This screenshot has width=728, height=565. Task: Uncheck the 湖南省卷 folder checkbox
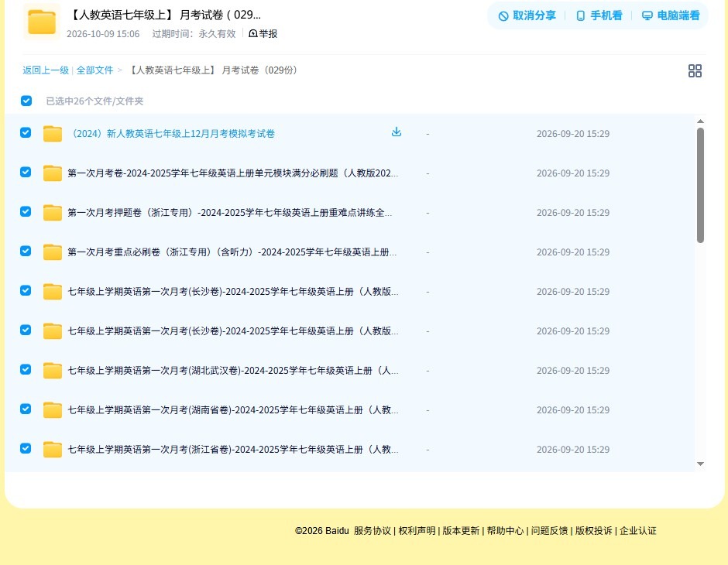pyautogui.click(x=26, y=409)
